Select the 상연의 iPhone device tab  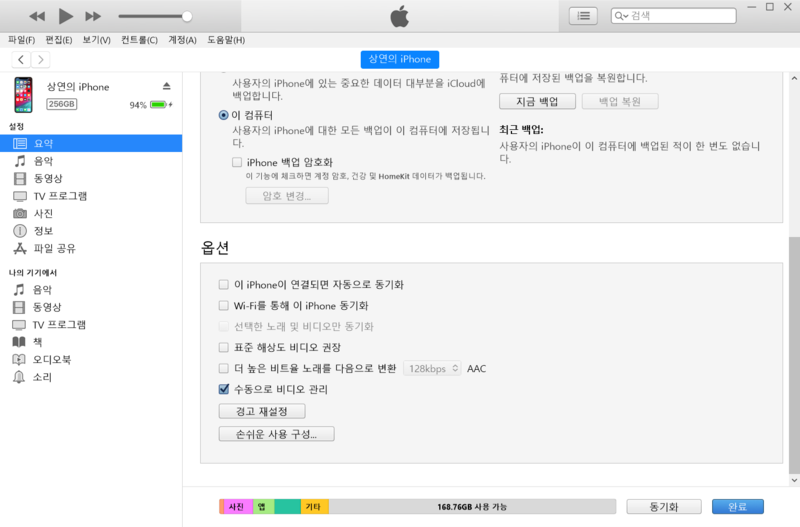pyautogui.click(x=399, y=59)
